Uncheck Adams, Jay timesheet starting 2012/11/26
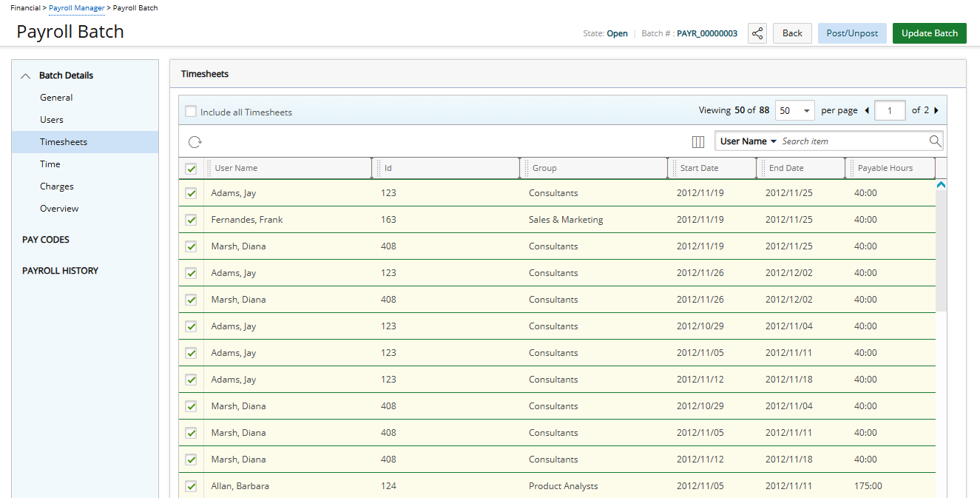This screenshot has height=498, width=980. pos(191,273)
